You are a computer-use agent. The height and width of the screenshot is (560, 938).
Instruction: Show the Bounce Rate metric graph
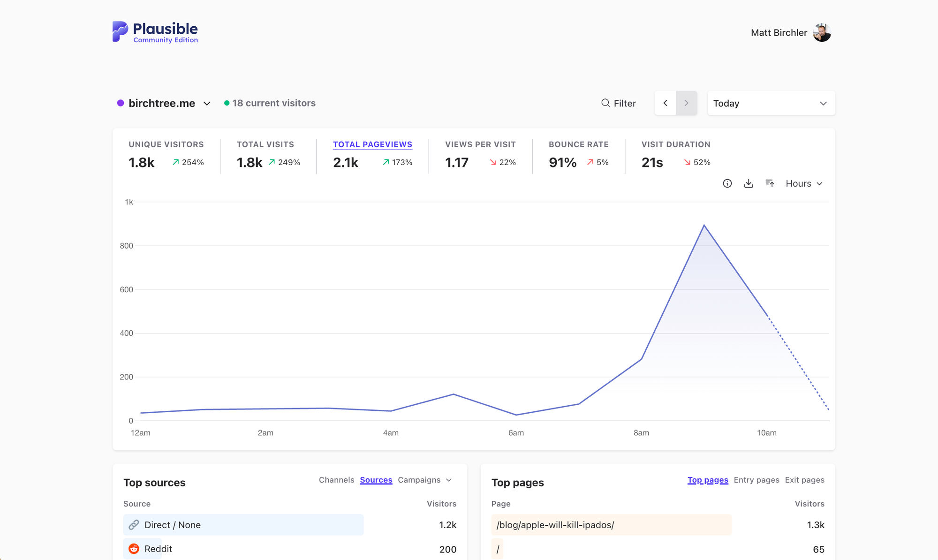point(578,144)
